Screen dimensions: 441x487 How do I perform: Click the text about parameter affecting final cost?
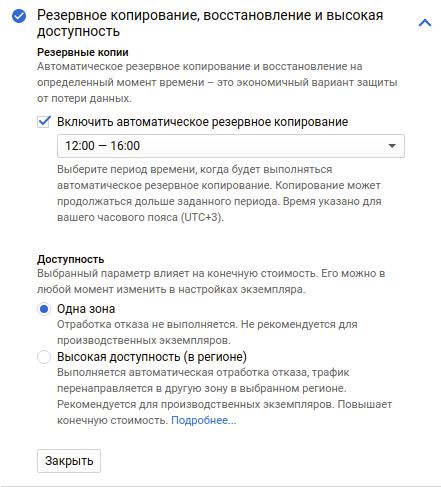point(211,281)
